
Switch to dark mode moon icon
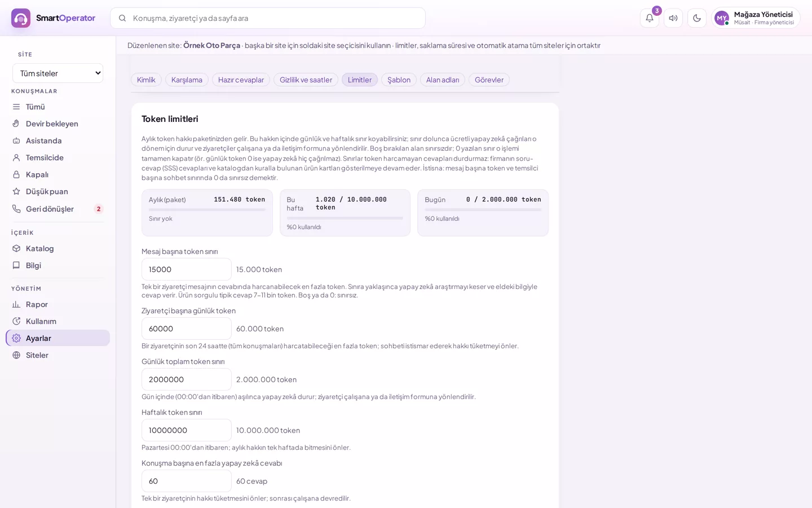(x=697, y=18)
